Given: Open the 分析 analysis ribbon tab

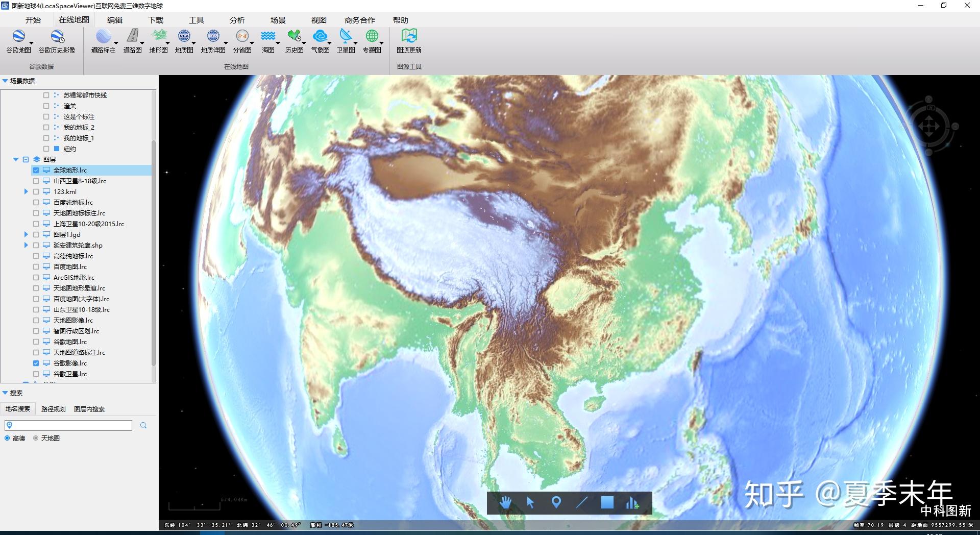Looking at the screenshot, I should (237, 20).
